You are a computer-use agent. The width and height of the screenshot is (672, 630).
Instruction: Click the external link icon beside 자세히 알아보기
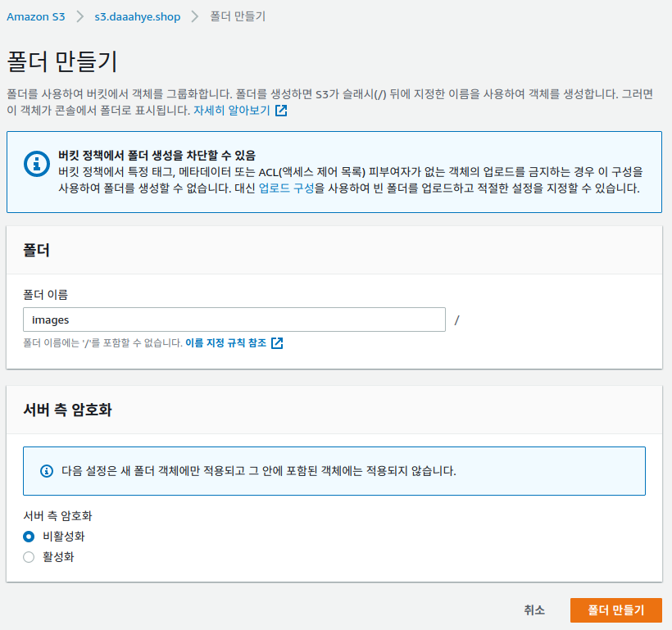281,110
